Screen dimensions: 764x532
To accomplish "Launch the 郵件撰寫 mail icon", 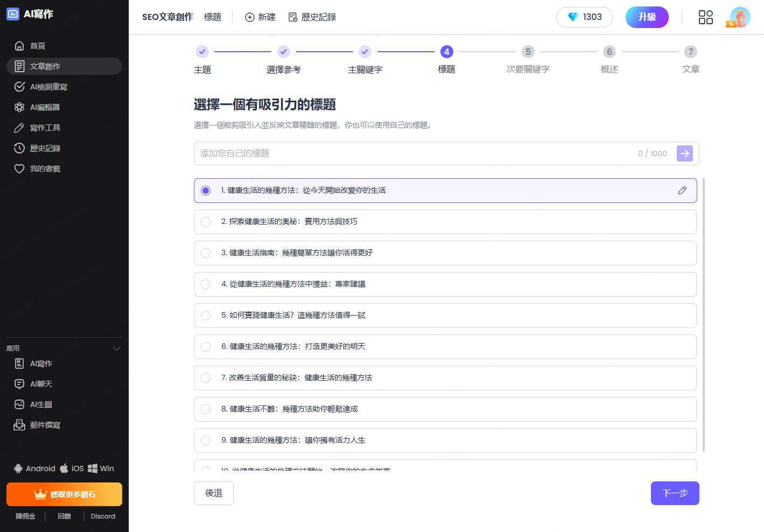I will point(19,425).
